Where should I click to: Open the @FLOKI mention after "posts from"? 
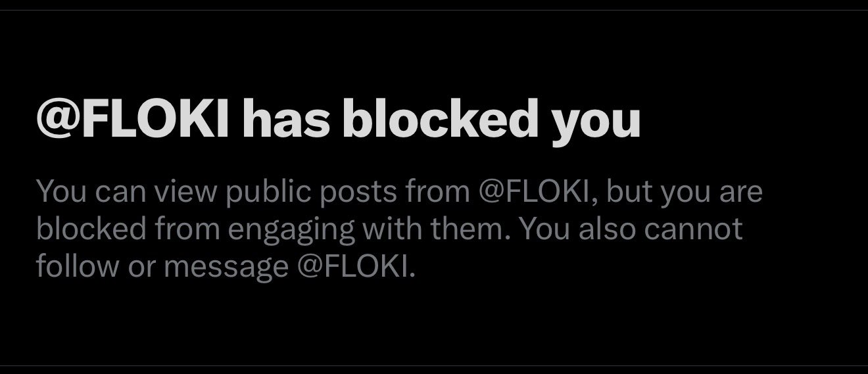(542, 191)
